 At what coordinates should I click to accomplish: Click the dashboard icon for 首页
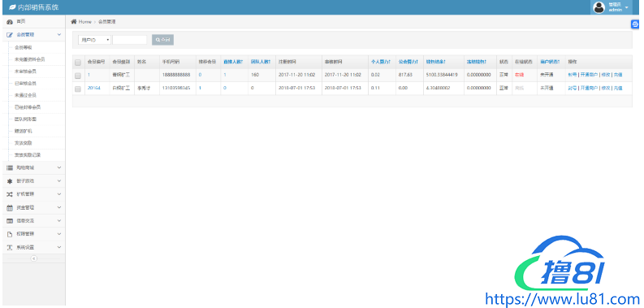click(10, 21)
